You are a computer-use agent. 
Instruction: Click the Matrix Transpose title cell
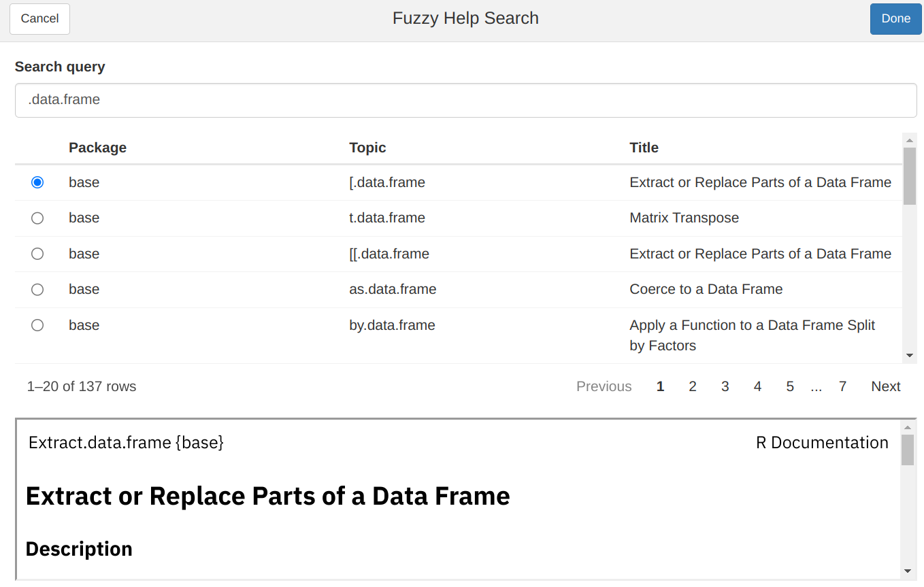(684, 218)
